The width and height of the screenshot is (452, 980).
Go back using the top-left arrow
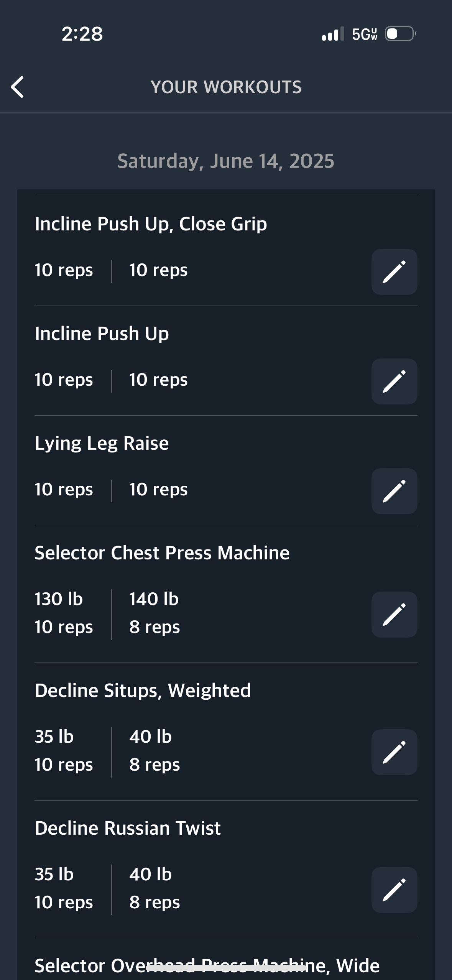pos(17,87)
